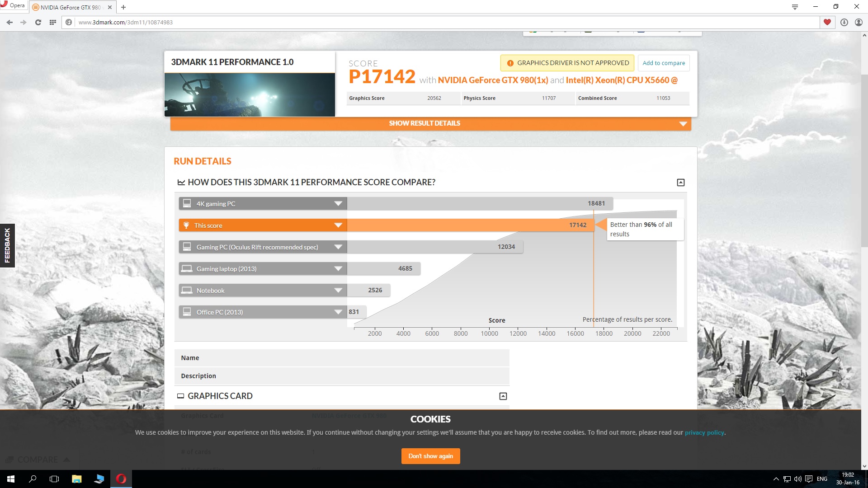Open taskbar search magnifier icon

(33, 479)
